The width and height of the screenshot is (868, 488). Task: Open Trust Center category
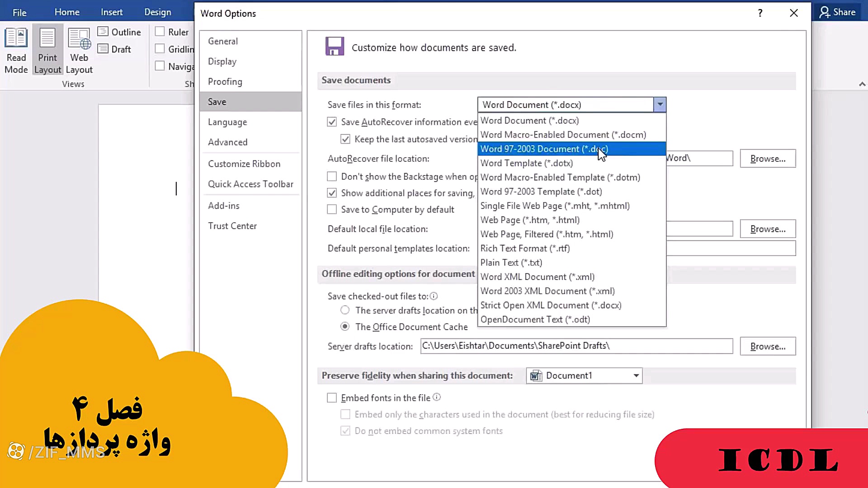coord(250,226)
